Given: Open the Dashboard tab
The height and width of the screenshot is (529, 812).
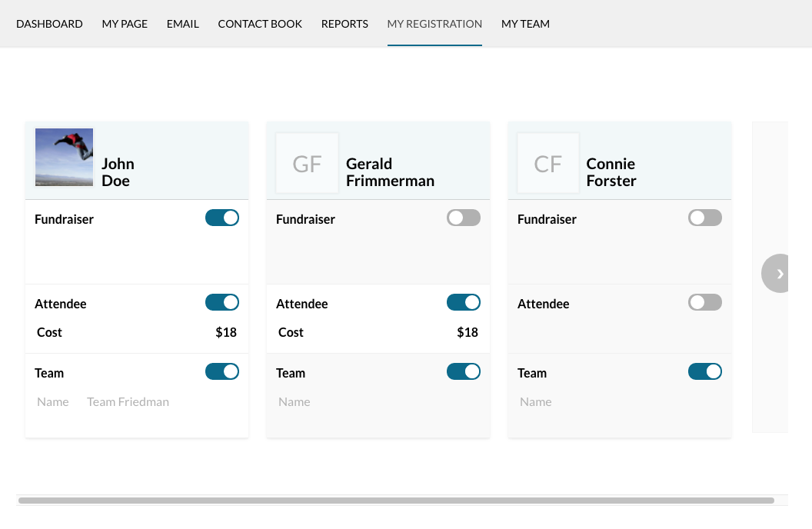Looking at the screenshot, I should coord(49,24).
